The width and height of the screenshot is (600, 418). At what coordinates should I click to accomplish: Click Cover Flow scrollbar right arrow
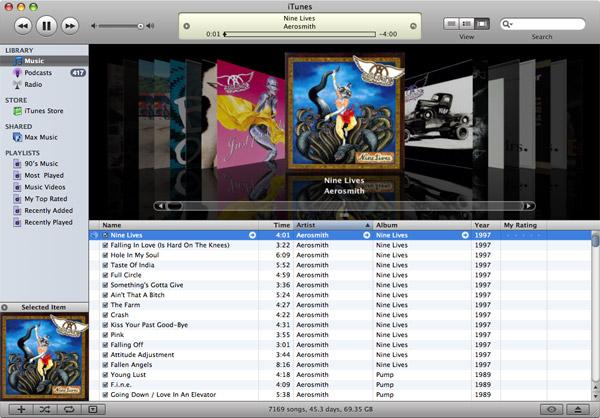coord(529,206)
